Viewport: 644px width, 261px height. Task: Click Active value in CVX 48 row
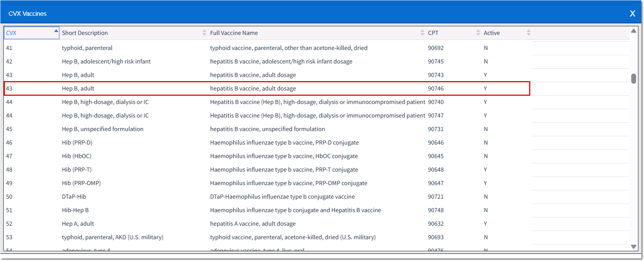pyautogui.click(x=485, y=169)
